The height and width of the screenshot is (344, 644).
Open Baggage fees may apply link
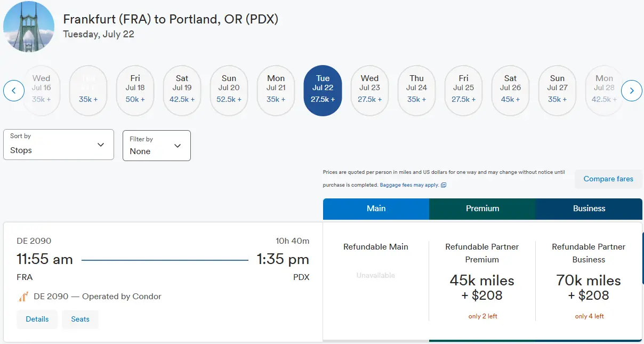click(x=409, y=185)
